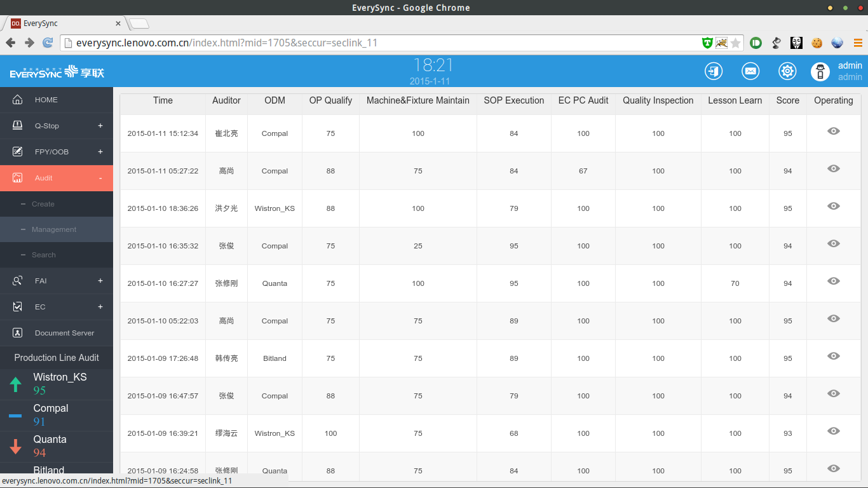Click the green shield extension icon
This screenshot has width=868, height=488.
pos(707,43)
